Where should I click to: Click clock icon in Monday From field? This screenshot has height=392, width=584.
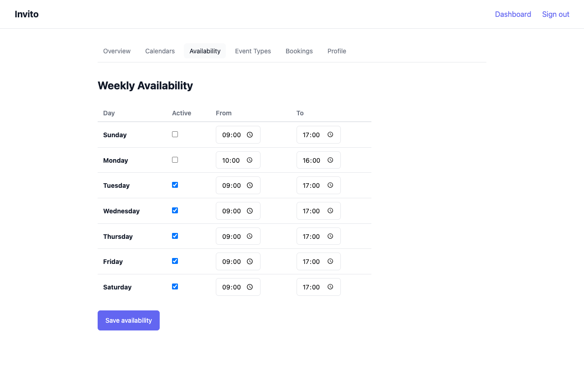[x=250, y=160]
